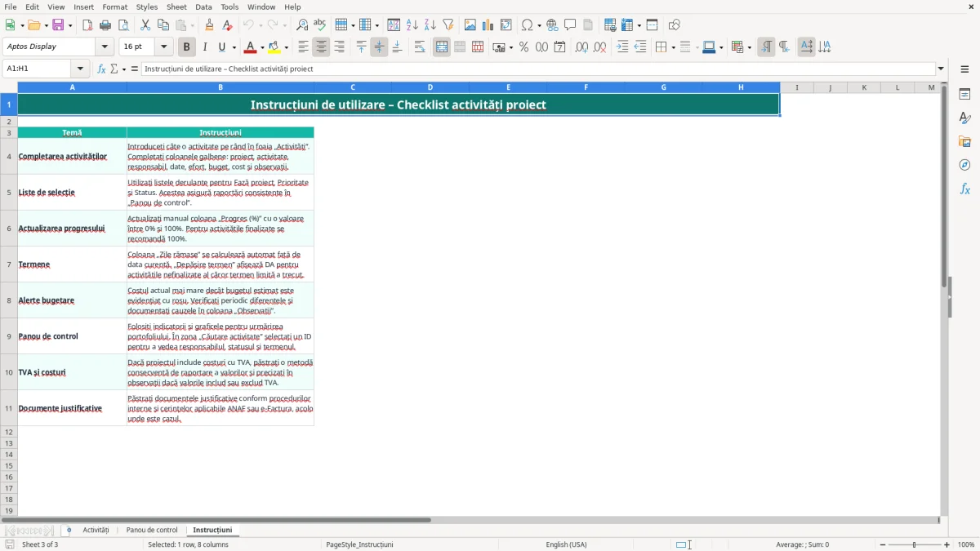Open the Styles menu
This screenshot has width=980, height=551.
pos(147,7)
